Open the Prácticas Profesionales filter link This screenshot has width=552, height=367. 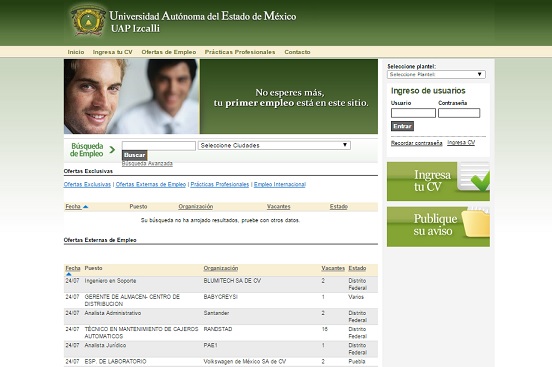(x=220, y=184)
